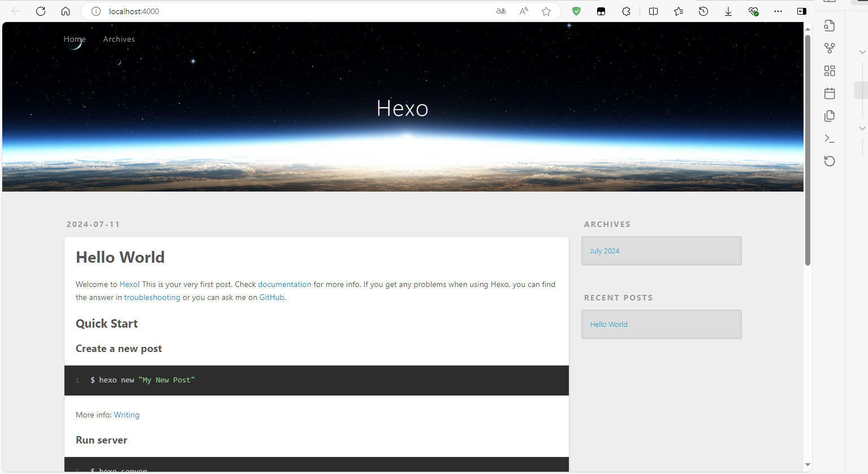The width and height of the screenshot is (868, 474).
Task: Open the copy documents icon in right panel
Action: pos(830,116)
